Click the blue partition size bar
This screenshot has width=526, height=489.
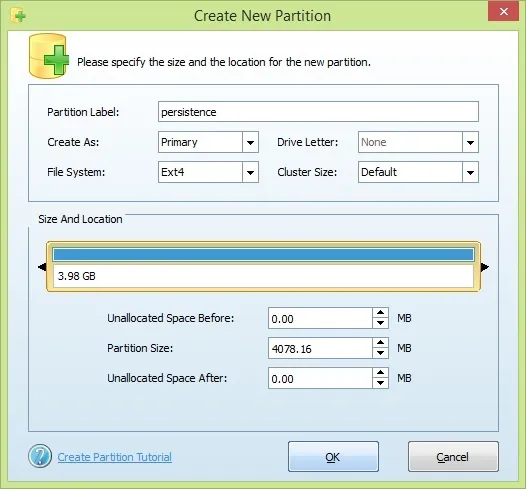click(263, 255)
